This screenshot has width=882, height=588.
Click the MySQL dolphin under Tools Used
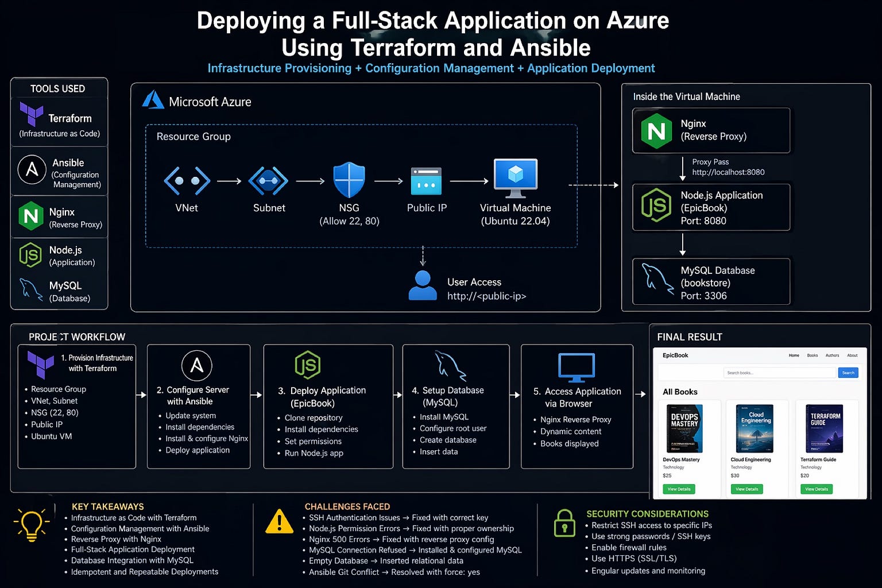(31, 289)
